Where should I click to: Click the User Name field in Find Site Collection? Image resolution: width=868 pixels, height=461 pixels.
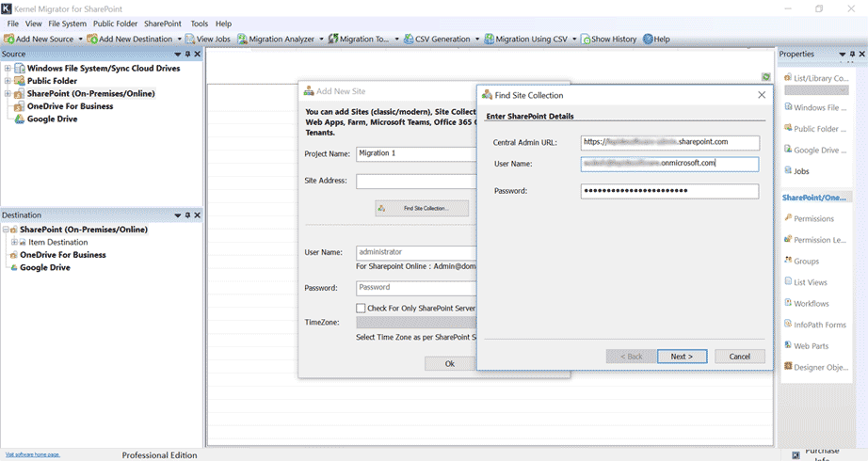[x=669, y=164]
